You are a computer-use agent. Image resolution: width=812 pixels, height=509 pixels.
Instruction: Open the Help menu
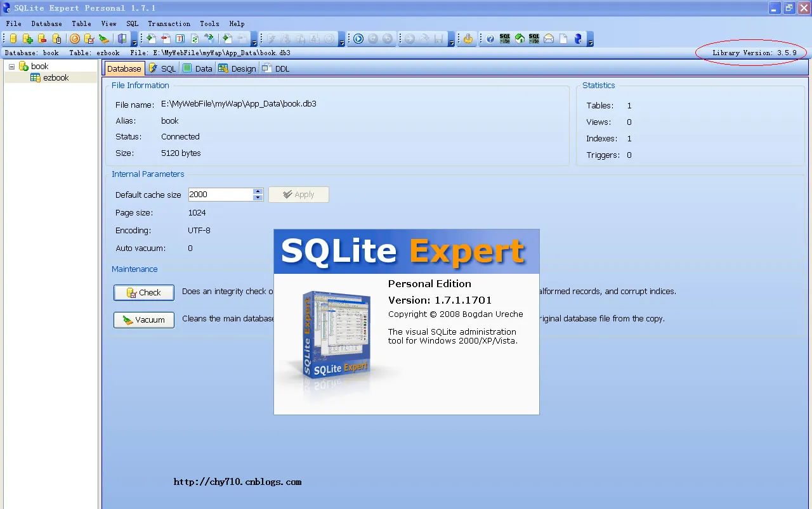237,23
